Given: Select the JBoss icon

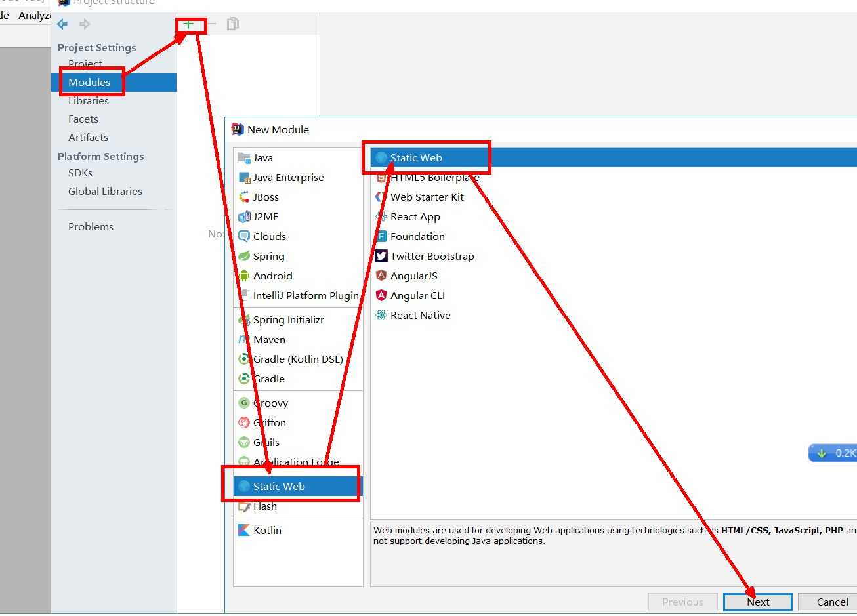Looking at the screenshot, I should [244, 197].
